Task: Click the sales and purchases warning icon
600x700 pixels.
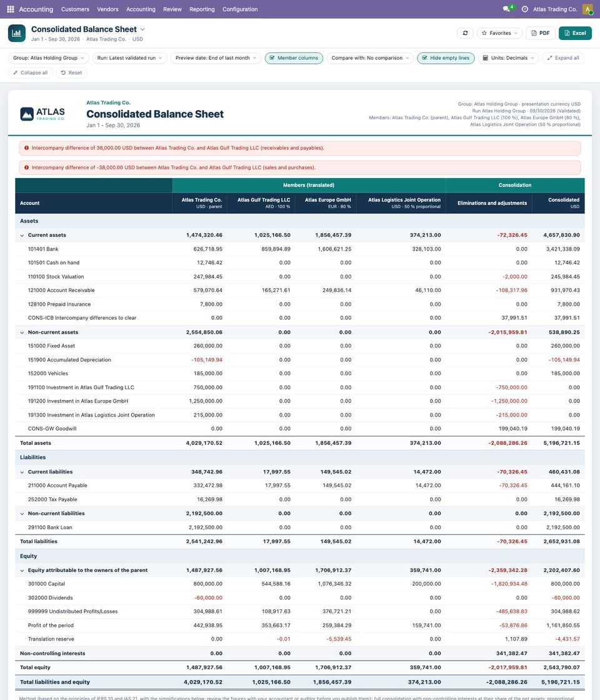Action: tap(26, 167)
